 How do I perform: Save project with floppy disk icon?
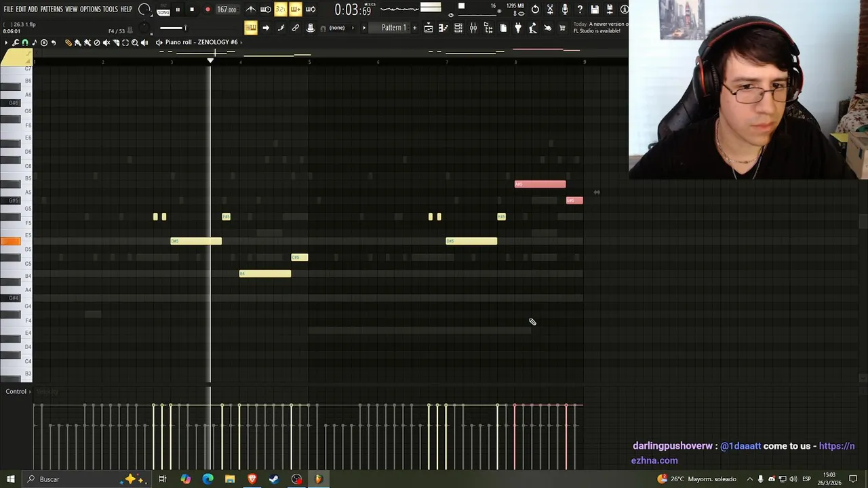click(595, 9)
